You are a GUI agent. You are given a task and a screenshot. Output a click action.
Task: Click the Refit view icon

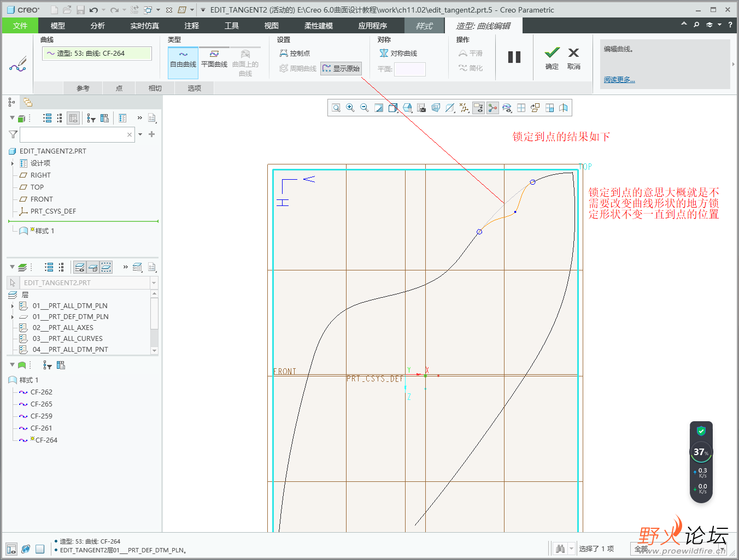pos(336,108)
